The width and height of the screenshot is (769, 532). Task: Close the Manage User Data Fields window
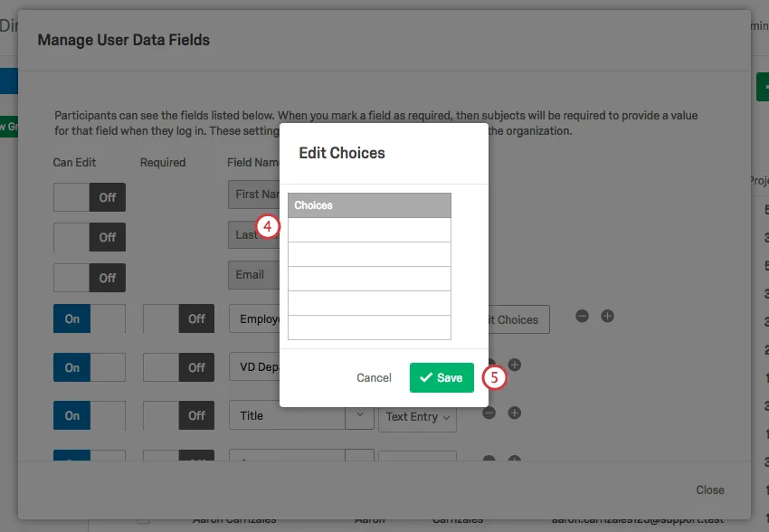click(709, 489)
